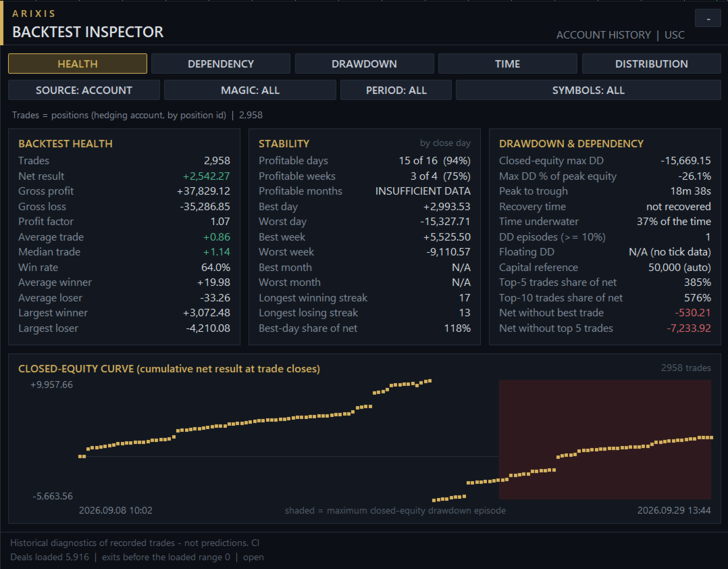Toggle the SOURCE: ACCOUNT filter
The width and height of the screenshot is (728, 569).
tap(84, 90)
